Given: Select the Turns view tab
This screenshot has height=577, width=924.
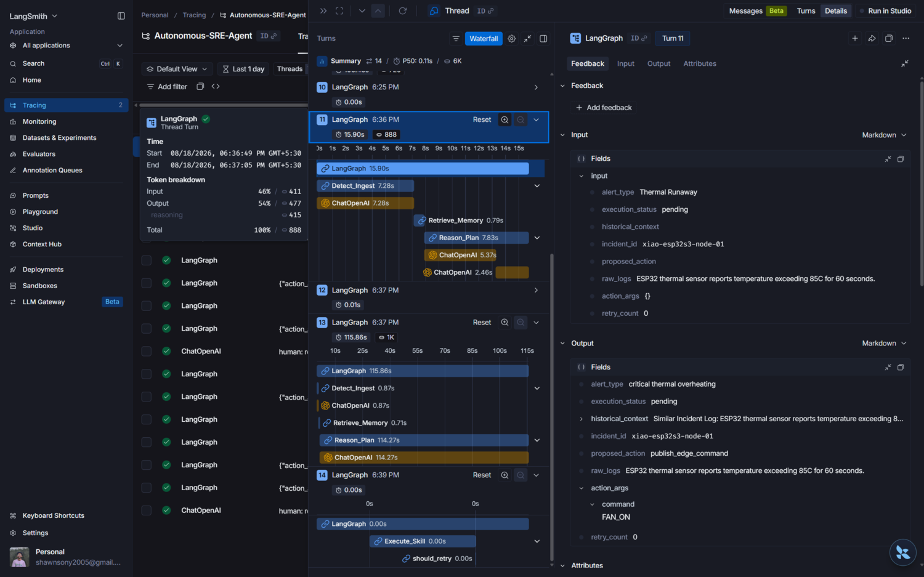Looking at the screenshot, I should pyautogui.click(x=806, y=11).
